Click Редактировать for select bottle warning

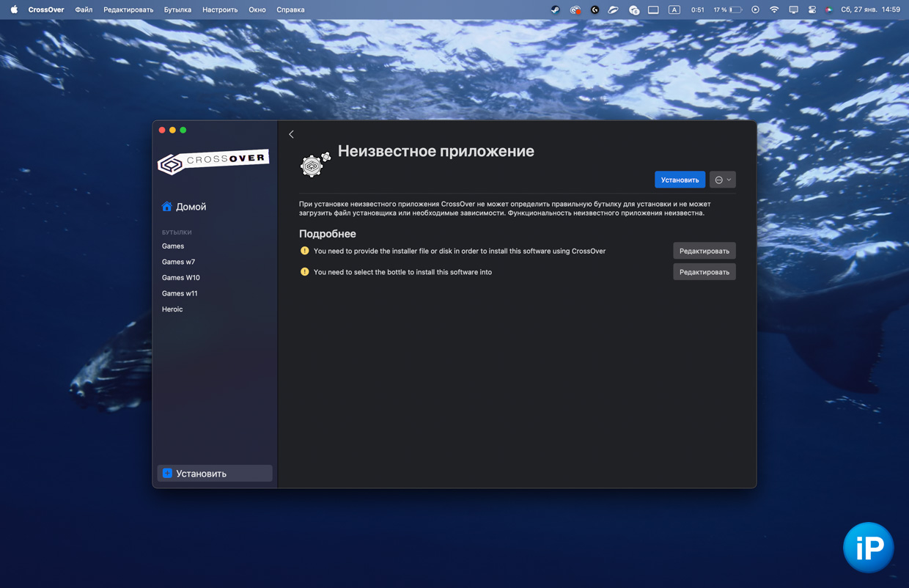pos(704,272)
